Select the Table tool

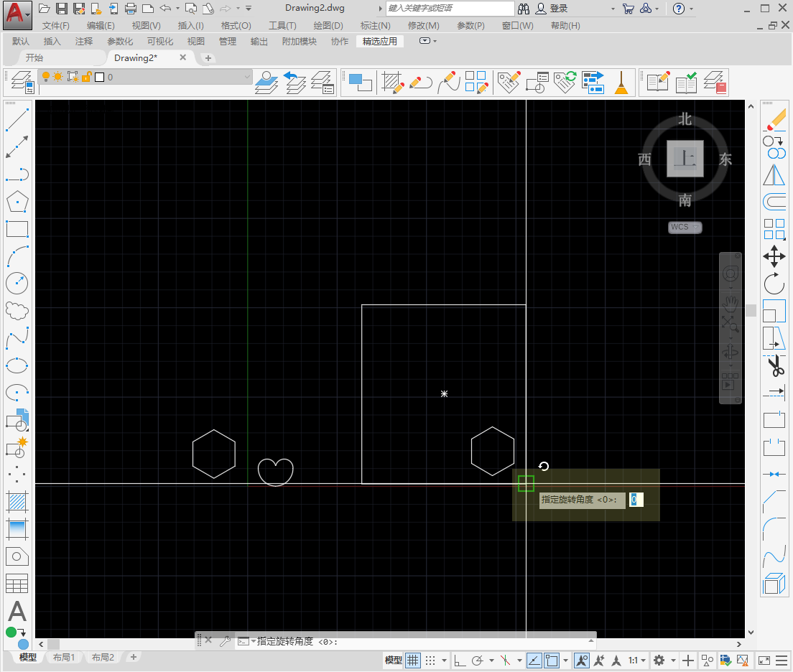(x=17, y=584)
